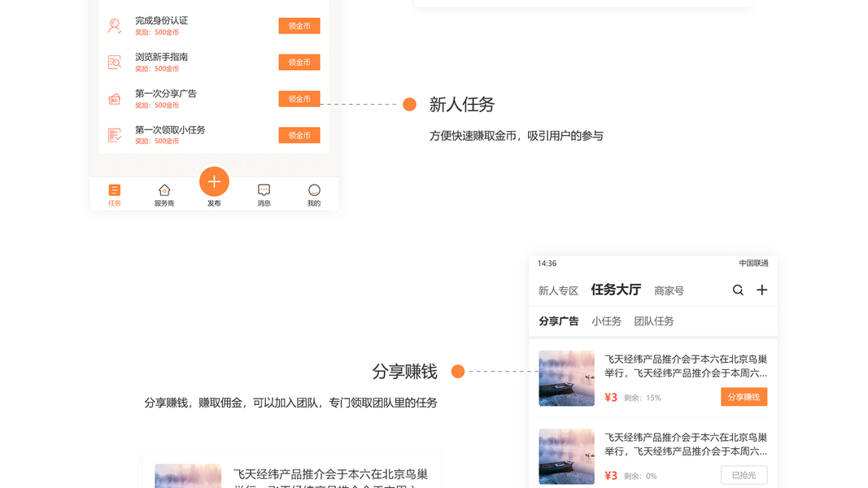Click the ¥3 price of 15% ad
The width and height of the screenshot is (868, 488).
(611, 397)
